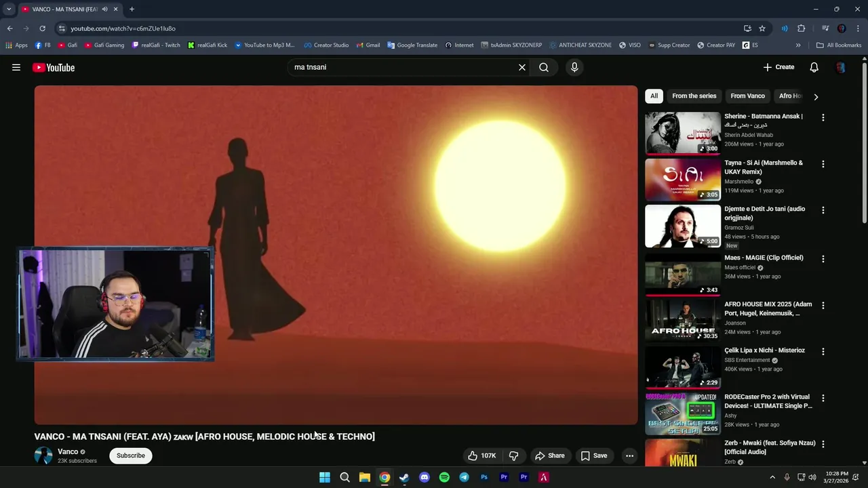868x488 pixels.
Task: Expand hidden bookmarks with the chevron
Action: point(798,45)
